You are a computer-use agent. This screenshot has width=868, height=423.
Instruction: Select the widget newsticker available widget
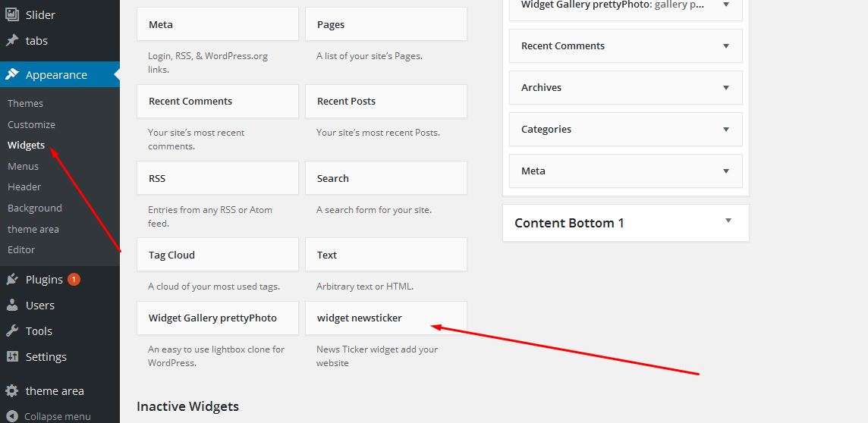pyautogui.click(x=386, y=318)
